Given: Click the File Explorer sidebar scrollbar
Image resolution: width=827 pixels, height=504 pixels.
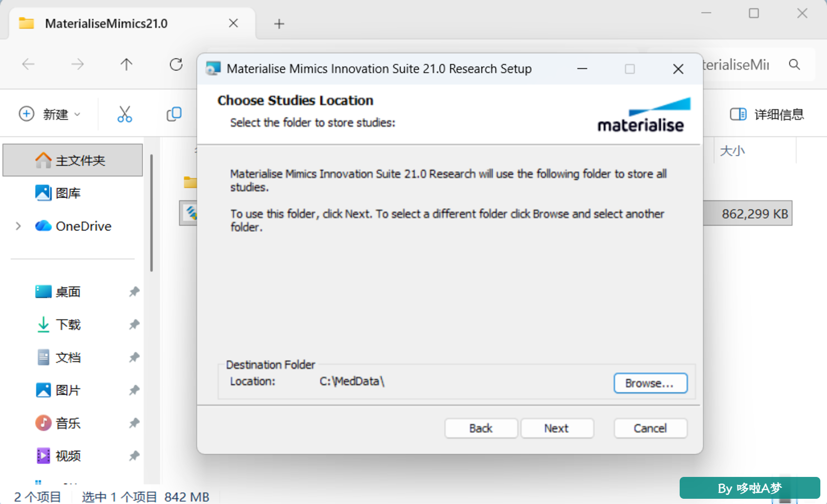Looking at the screenshot, I should pos(151,213).
